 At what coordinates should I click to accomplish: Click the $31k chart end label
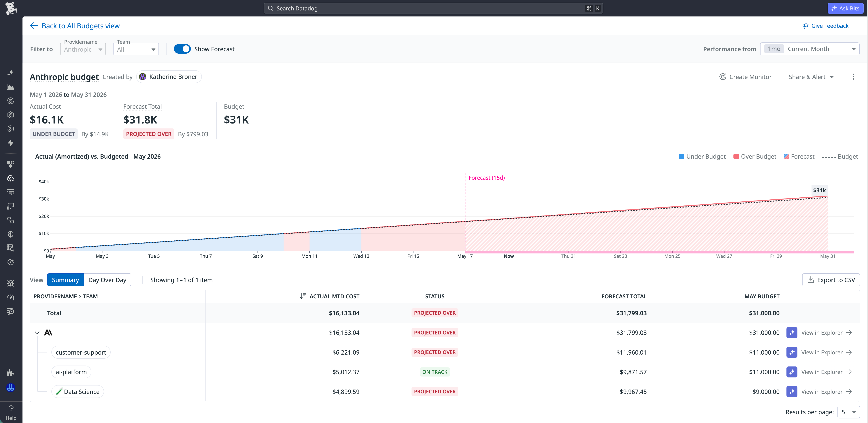coord(820,190)
